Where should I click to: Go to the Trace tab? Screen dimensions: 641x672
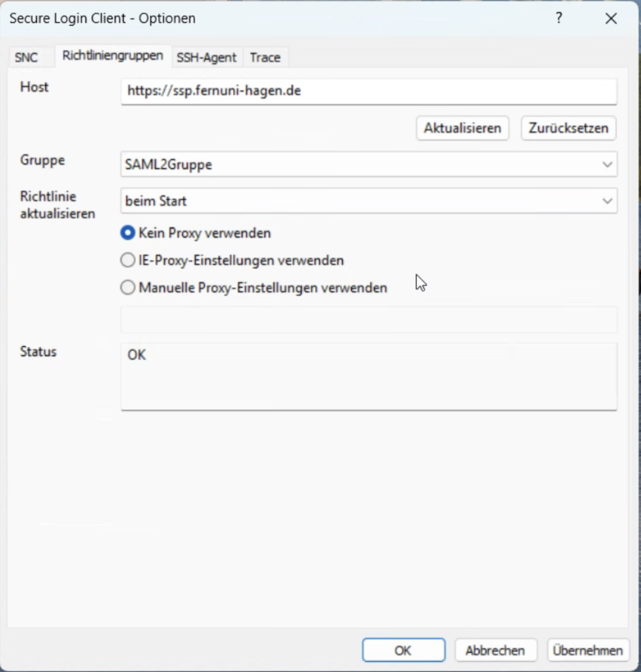tap(265, 57)
